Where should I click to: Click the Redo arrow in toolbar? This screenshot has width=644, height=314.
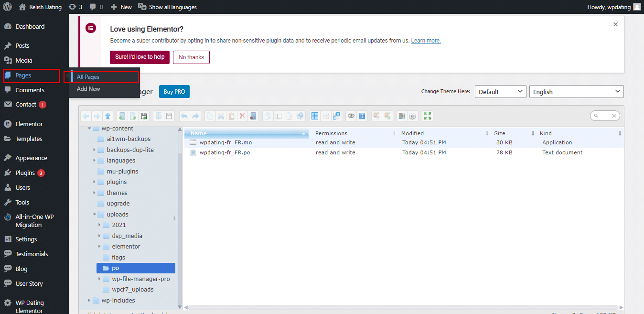tap(195, 116)
